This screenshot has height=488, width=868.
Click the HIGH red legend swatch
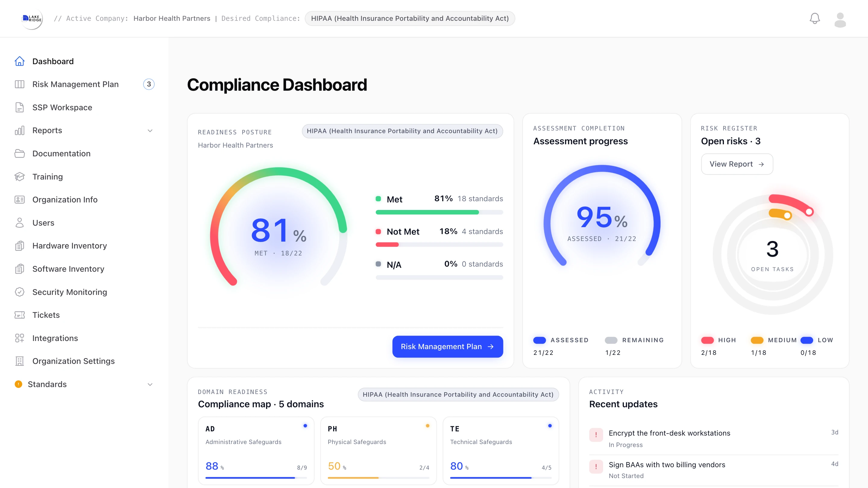[x=707, y=340]
